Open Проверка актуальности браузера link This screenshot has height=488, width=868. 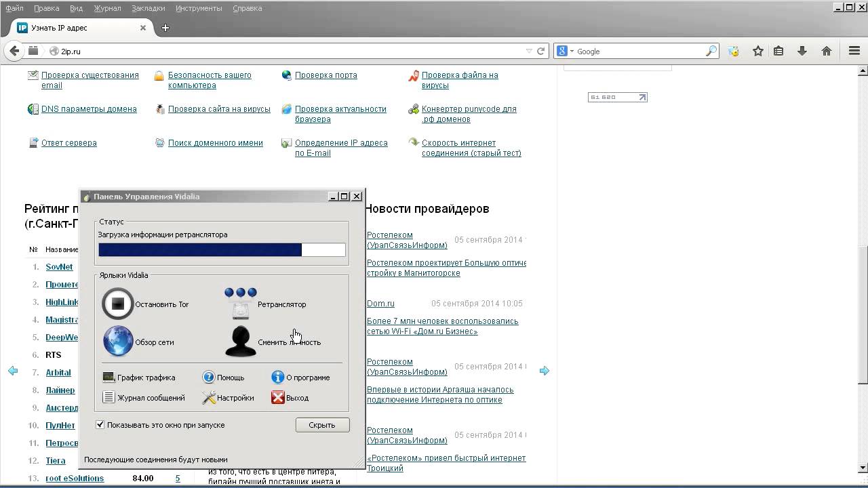pyautogui.click(x=340, y=114)
